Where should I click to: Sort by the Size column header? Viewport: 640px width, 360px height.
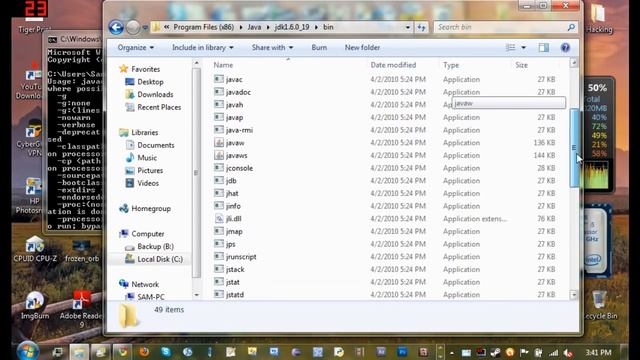pyautogui.click(x=521, y=65)
